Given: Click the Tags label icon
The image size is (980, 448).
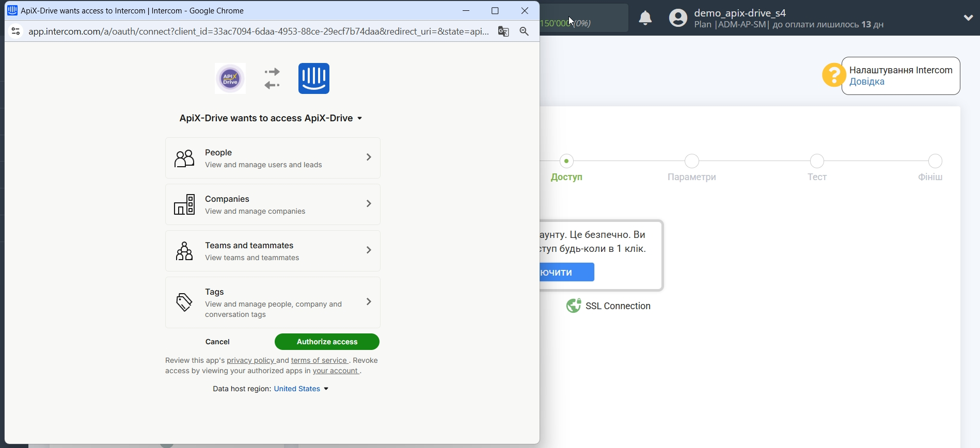Looking at the screenshot, I should point(184,302).
